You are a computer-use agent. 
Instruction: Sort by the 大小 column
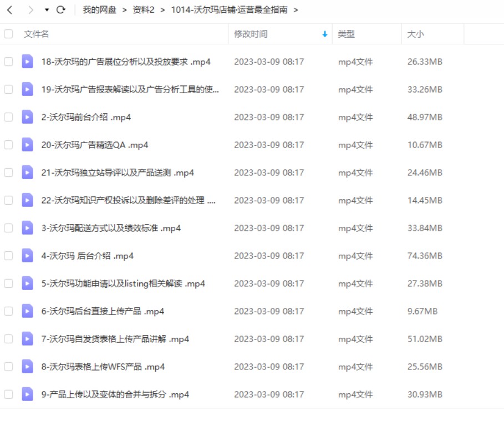click(416, 34)
